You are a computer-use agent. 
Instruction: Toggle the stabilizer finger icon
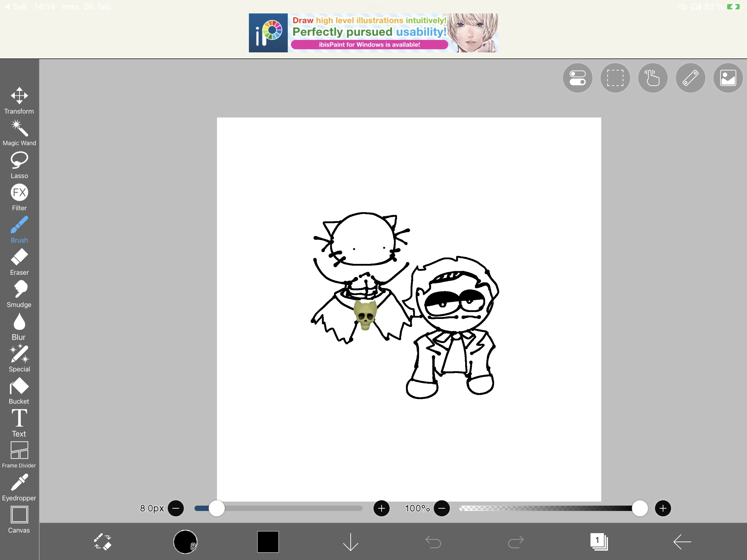(x=652, y=78)
